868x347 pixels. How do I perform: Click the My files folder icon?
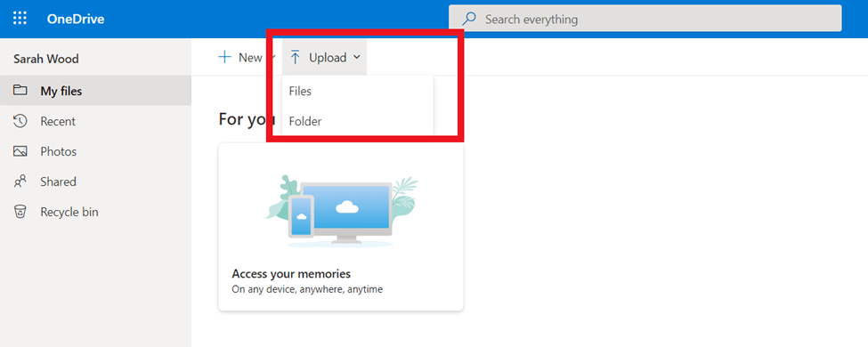(20, 91)
